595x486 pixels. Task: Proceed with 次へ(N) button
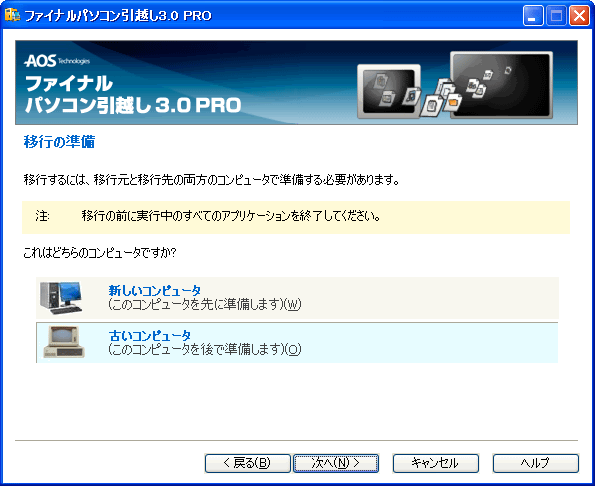336,463
